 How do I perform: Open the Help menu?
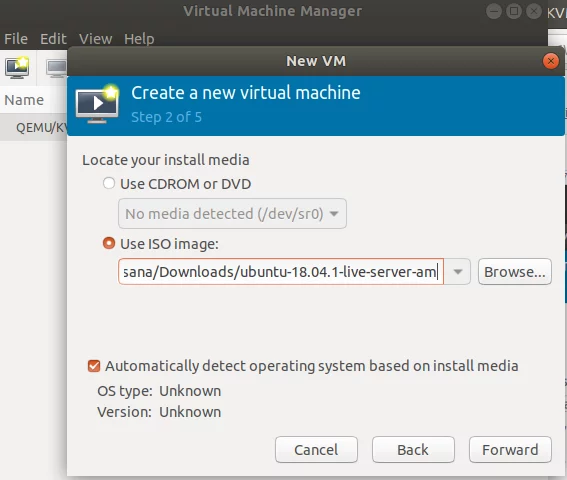coord(139,39)
